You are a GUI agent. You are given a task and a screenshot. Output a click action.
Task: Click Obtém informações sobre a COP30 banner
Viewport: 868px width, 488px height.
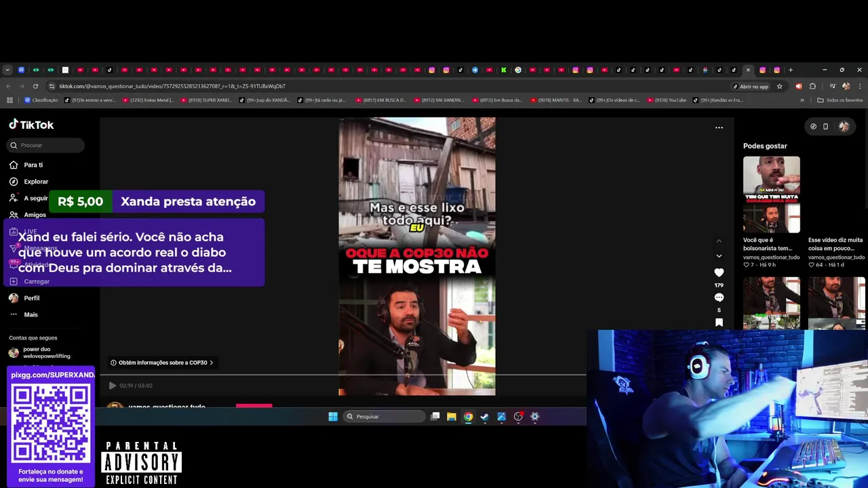(x=162, y=363)
